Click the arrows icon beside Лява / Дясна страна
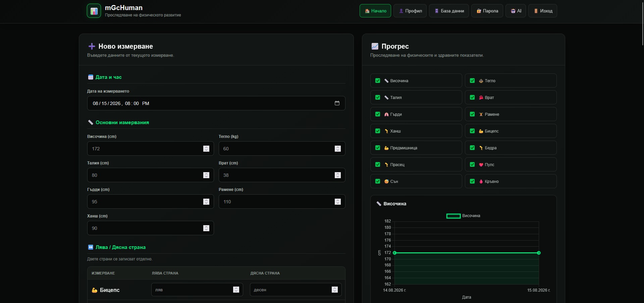This screenshot has height=303, width=644. click(x=91, y=247)
